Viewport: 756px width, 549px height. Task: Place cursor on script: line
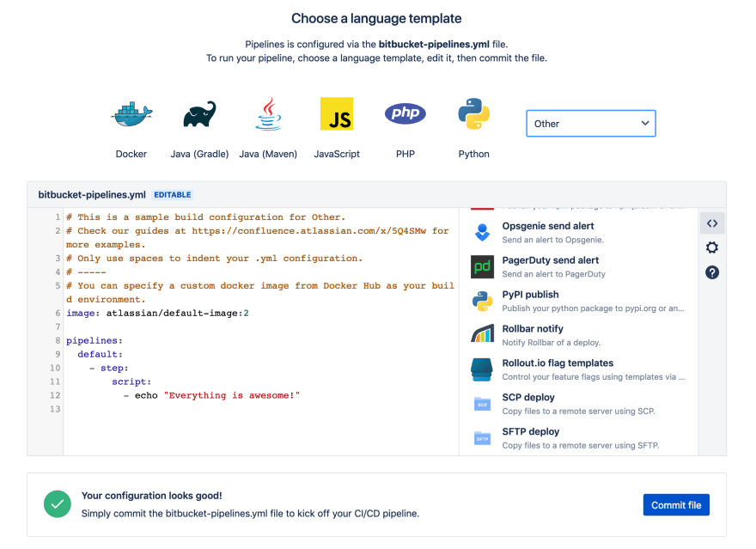[x=131, y=381]
